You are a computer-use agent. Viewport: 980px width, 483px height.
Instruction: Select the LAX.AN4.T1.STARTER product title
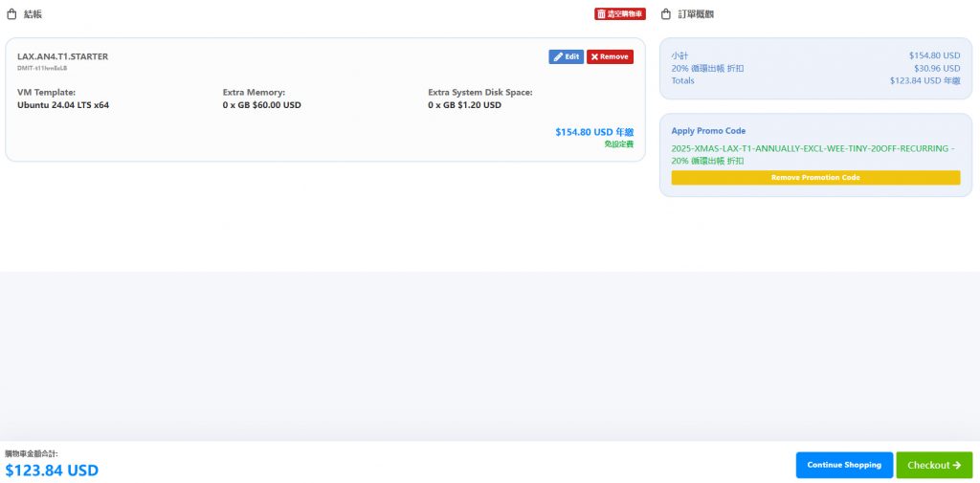click(62, 56)
